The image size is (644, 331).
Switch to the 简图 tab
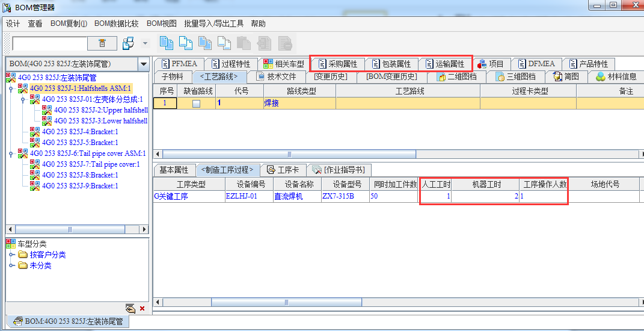(x=566, y=76)
